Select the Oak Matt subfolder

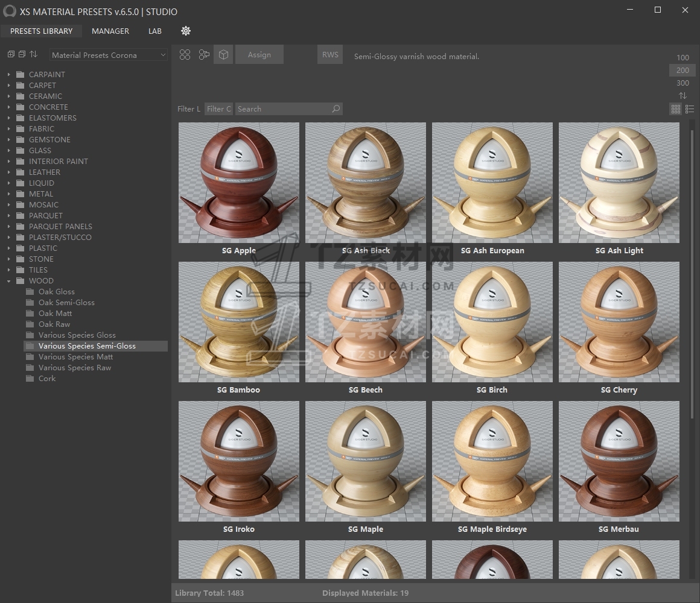[x=55, y=313]
